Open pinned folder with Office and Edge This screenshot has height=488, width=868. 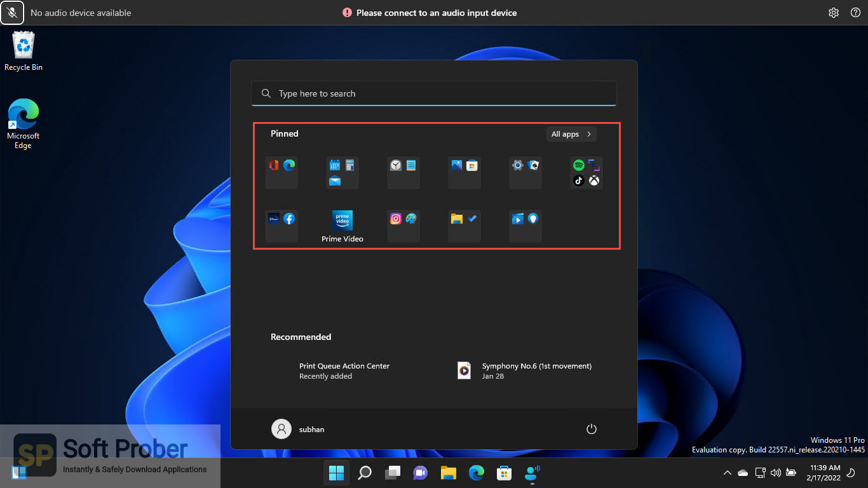tap(281, 173)
